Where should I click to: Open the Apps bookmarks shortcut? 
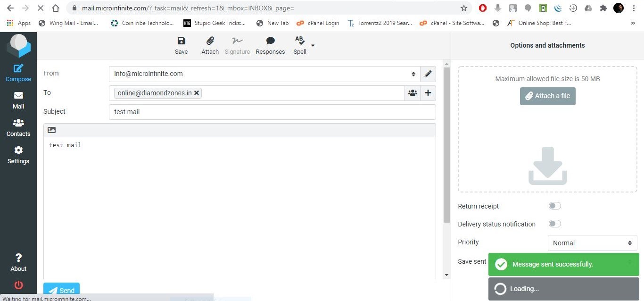pos(19,23)
